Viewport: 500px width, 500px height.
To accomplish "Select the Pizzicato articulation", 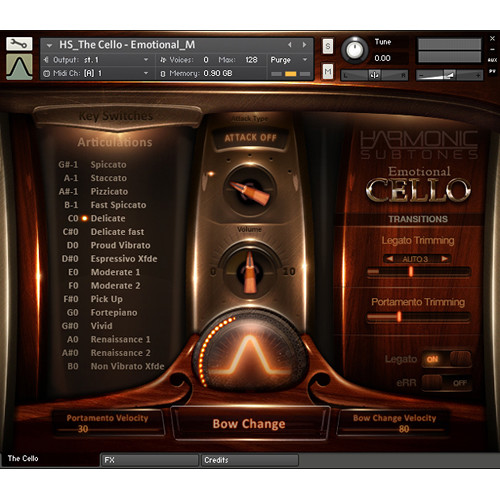I will point(109,192).
